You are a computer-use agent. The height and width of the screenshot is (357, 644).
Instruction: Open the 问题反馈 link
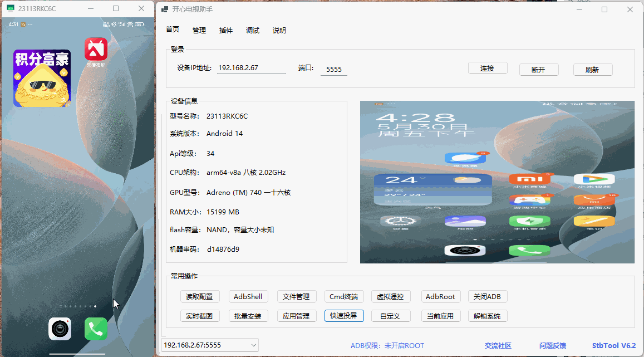(x=552, y=345)
